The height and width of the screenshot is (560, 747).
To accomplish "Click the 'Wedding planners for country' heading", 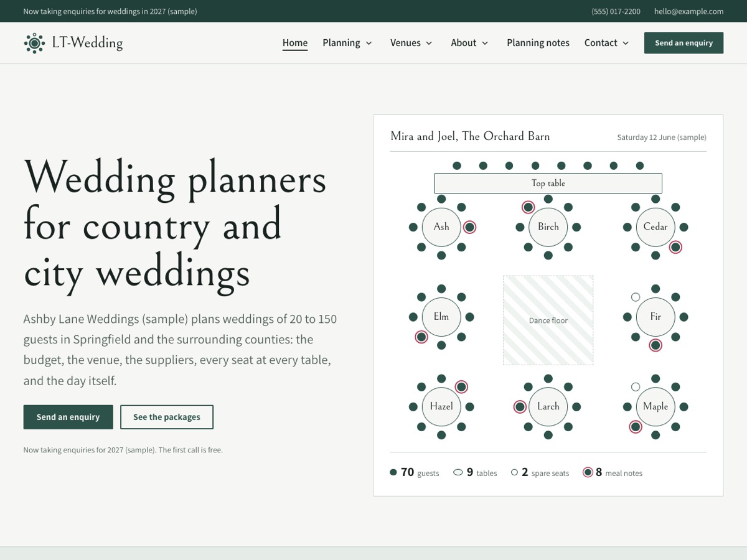I will [175, 225].
